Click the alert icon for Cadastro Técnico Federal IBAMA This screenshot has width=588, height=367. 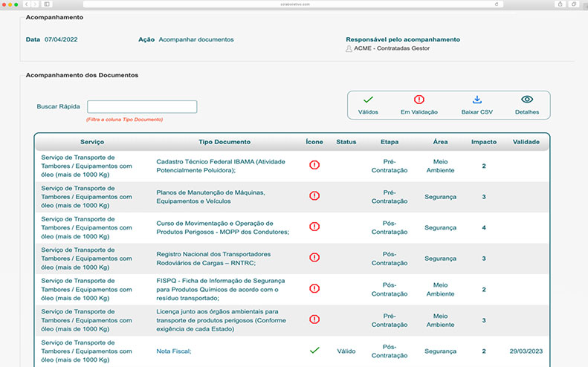(x=314, y=165)
